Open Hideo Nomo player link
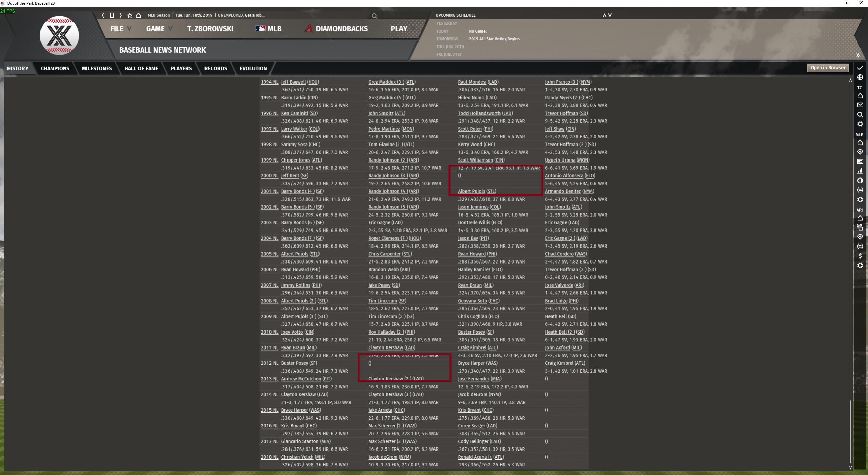 pyautogui.click(x=471, y=98)
